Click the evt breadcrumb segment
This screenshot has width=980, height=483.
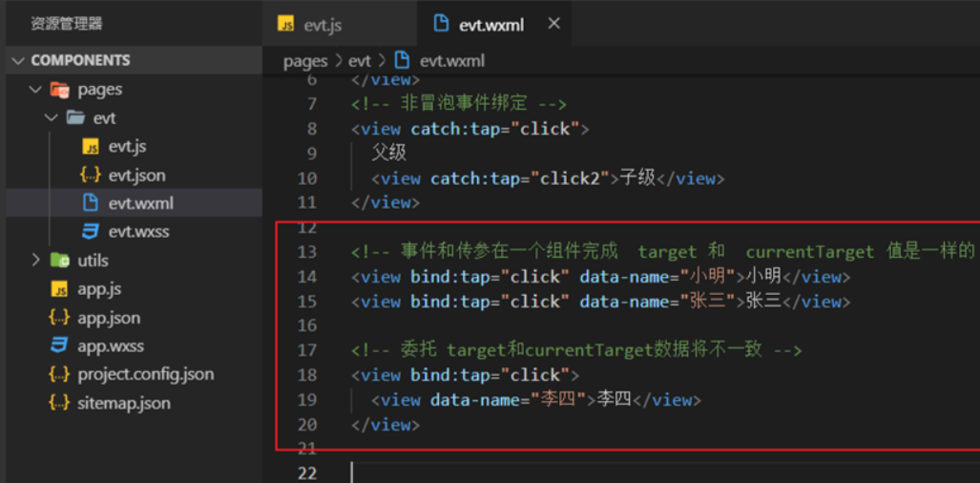click(x=360, y=61)
